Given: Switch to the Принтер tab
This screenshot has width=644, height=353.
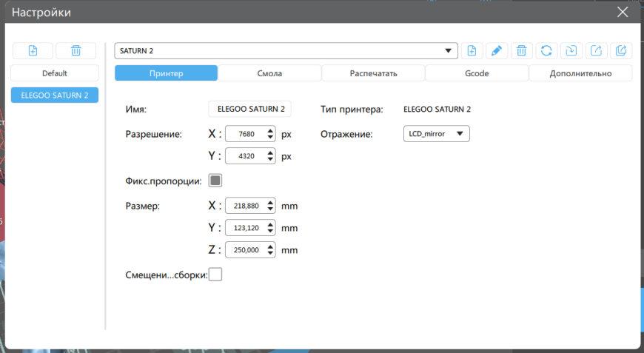Looking at the screenshot, I should coord(166,73).
